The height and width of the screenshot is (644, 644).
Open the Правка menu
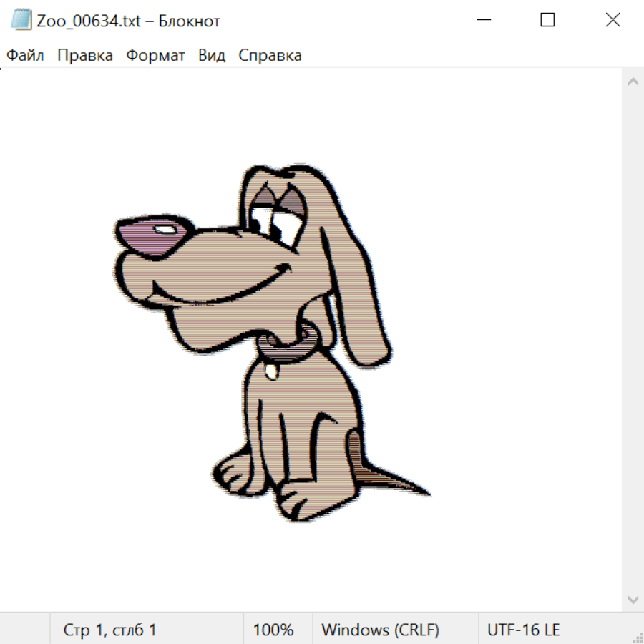point(85,56)
